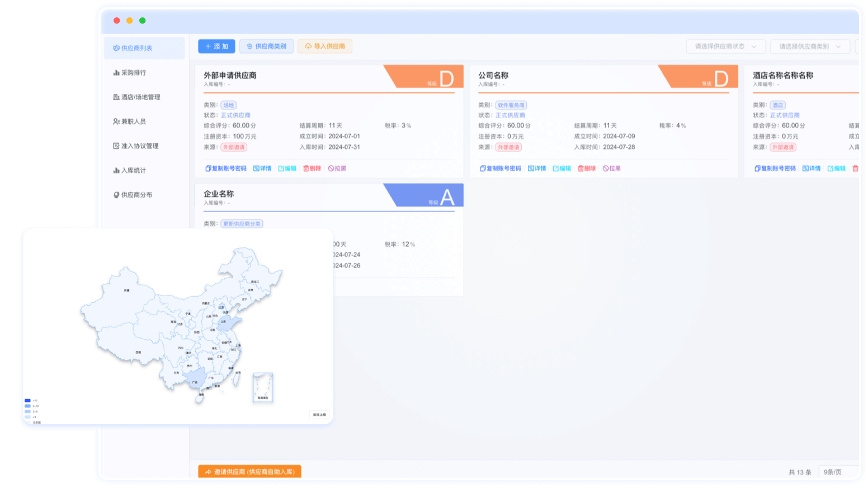The height and width of the screenshot is (487, 868).
Task: Open the 请选择供应商类别 dropdown
Action: [x=810, y=46]
